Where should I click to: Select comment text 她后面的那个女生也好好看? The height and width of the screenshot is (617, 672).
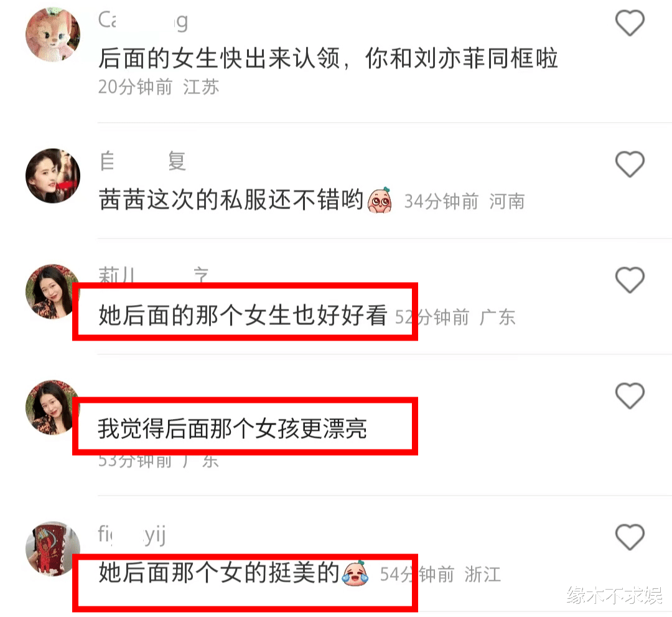(x=243, y=315)
